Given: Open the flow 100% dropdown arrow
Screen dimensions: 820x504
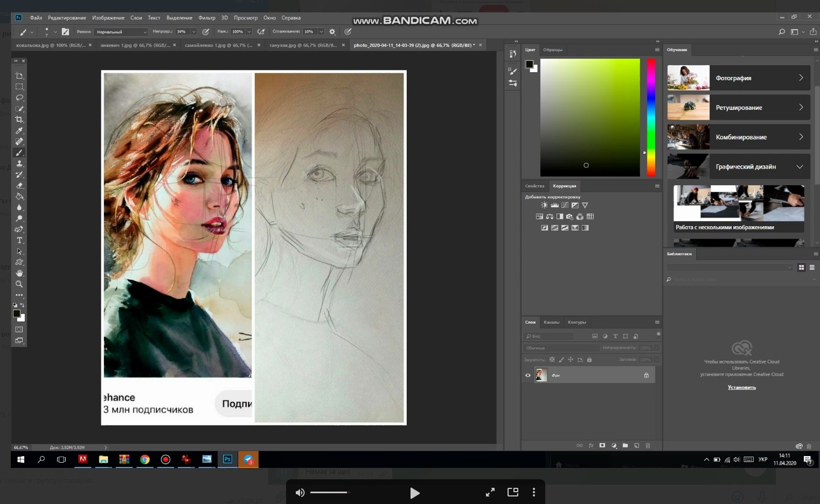Looking at the screenshot, I should (x=249, y=32).
